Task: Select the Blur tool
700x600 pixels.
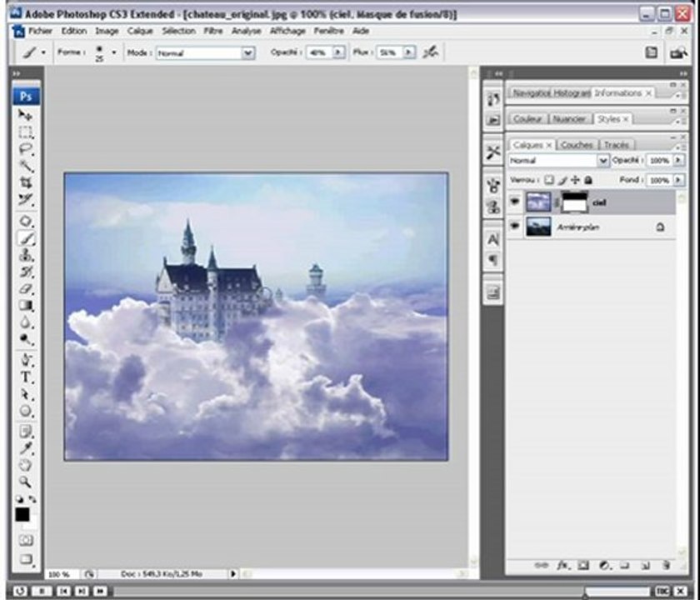Action: point(26,322)
